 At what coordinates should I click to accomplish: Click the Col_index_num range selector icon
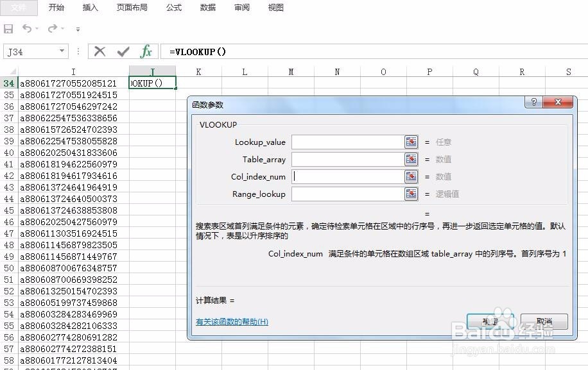click(410, 176)
